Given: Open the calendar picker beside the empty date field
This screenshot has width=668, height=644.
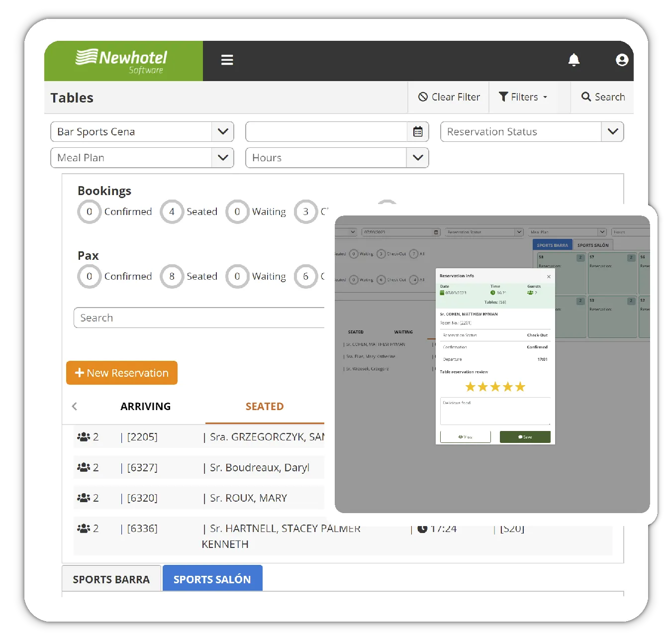Looking at the screenshot, I should pos(418,132).
